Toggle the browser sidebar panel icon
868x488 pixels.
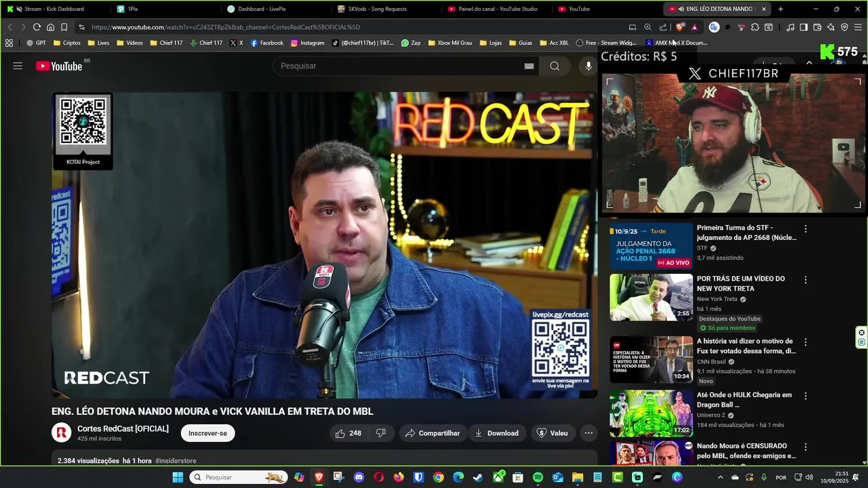(x=804, y=27)
